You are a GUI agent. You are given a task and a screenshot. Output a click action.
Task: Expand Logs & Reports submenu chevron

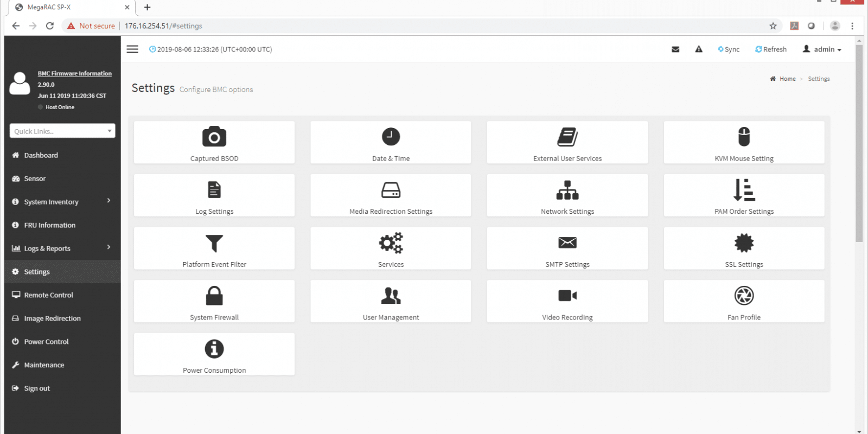pos(109,247)
